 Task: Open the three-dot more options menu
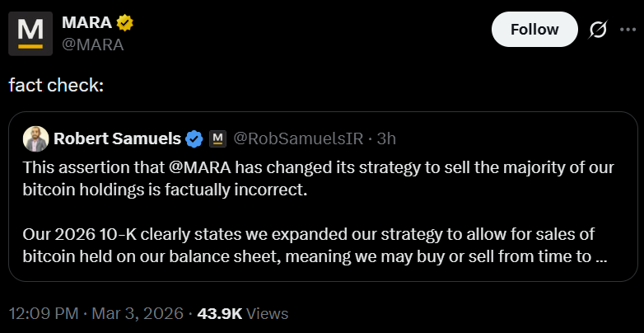click(x=628, y=30)
